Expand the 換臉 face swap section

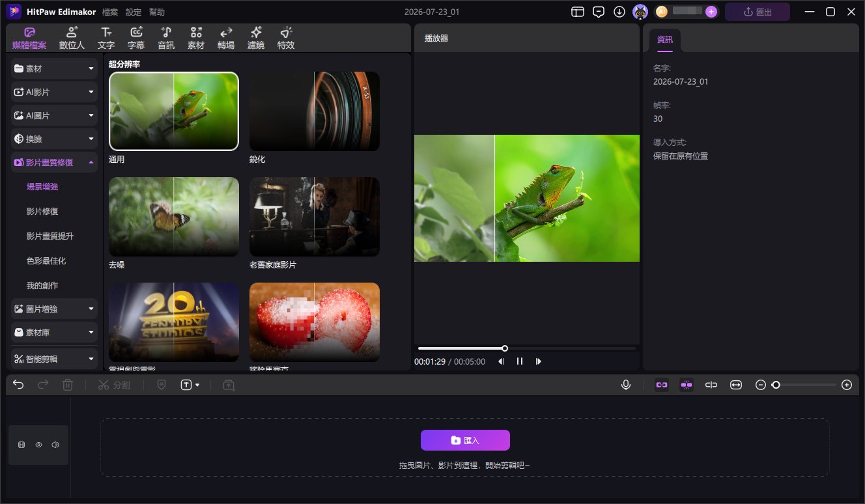(55, 139)
